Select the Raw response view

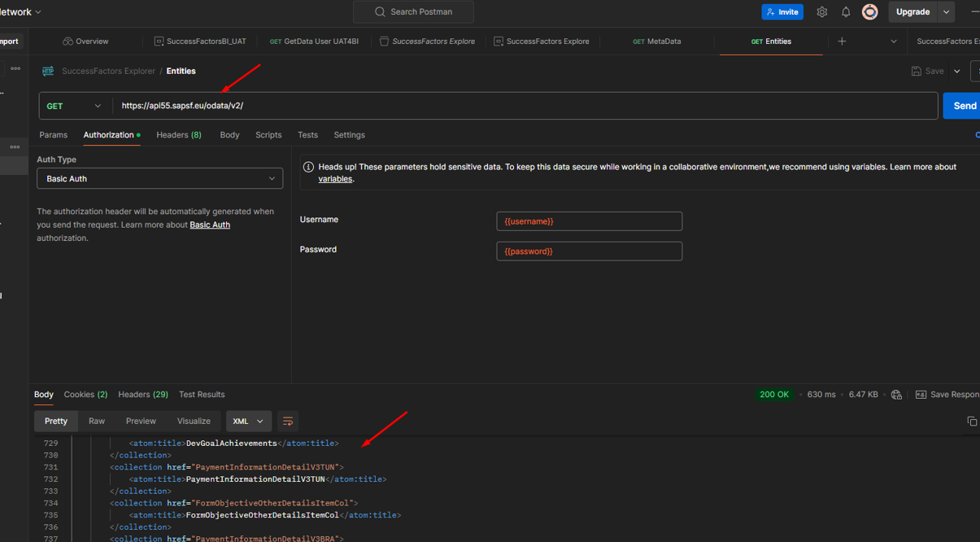coord(97,422)
